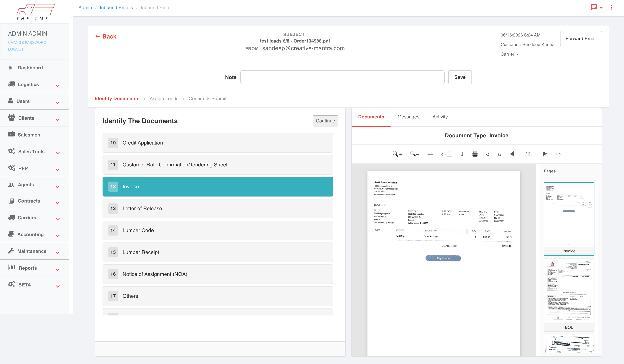Screen dimensions: 624x364
Task: Expand the Clients menu chevron
Action: click(58, 120)
